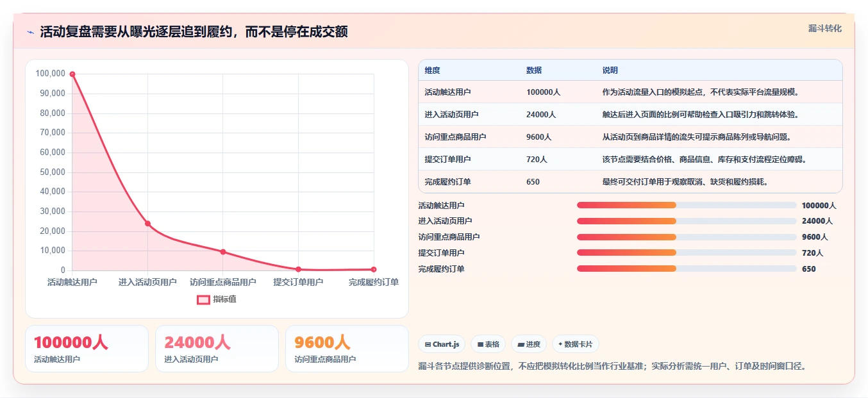Click the description starting with 从活动页到商品详情
Image resolution: width=868 pixels, height=398 pixels.
coord(697,137)
